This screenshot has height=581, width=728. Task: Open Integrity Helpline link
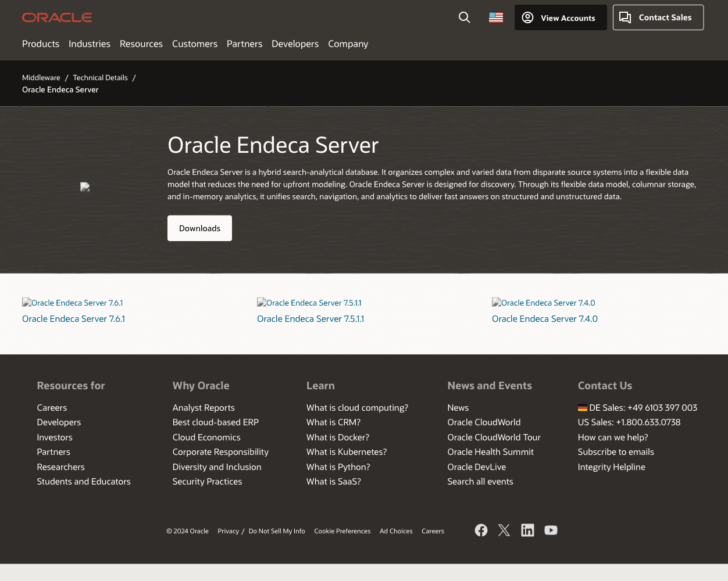point(611,467)
